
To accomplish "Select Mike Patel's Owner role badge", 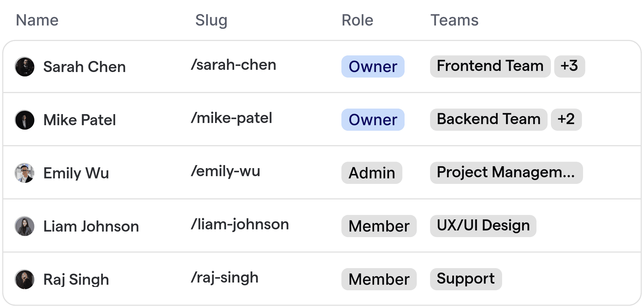I will tap(373, 120).
